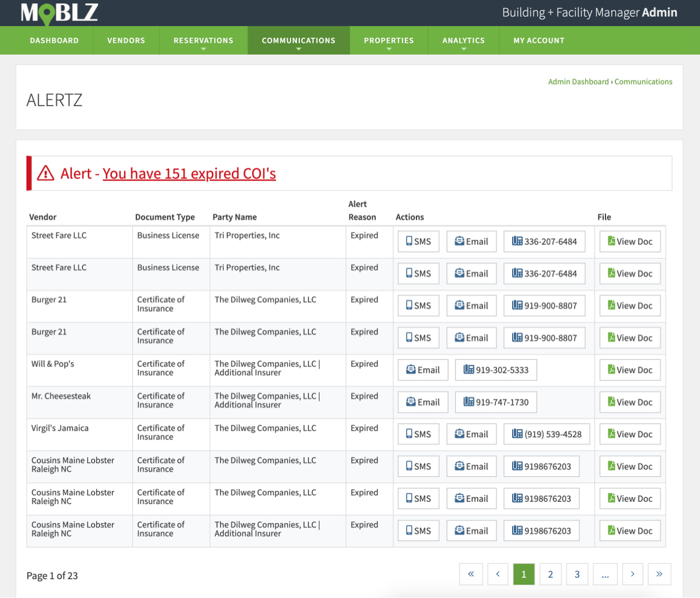Call 9198676203 in Cousins Additional Insurer row
700x598 pixels.
pyautogui.click(x=541, y=531)
